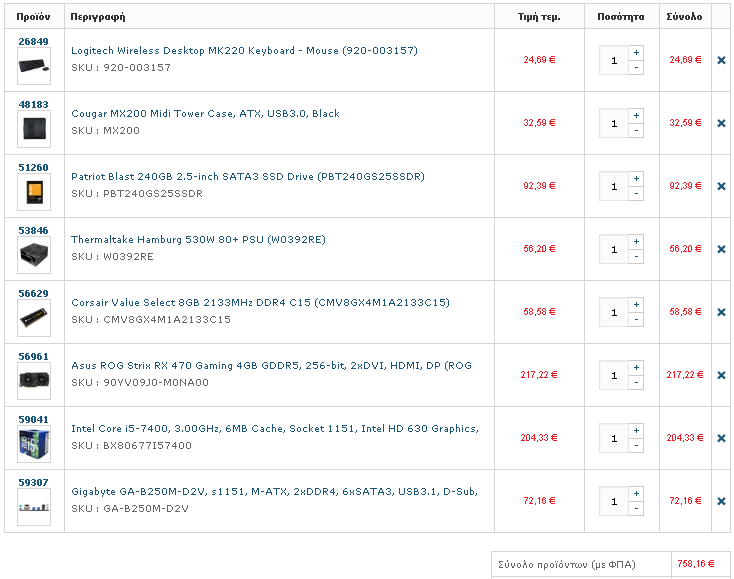Increase quantity of Asus RX 470 card
734x579 pixels.
[636, 367]
